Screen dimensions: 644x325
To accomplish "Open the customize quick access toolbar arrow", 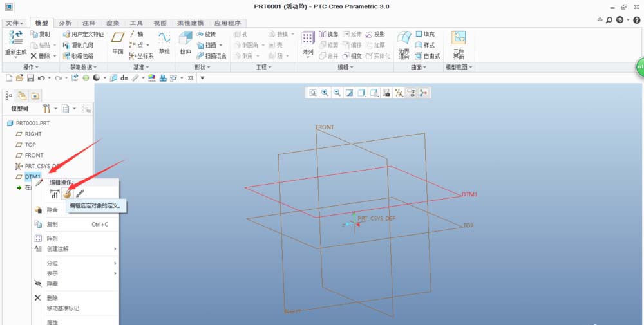I will (202, 78).
